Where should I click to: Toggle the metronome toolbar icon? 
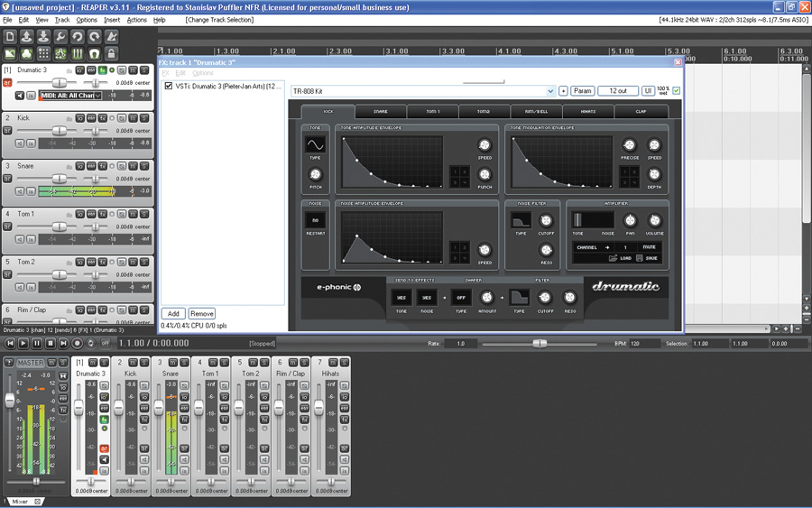[x=111, y=37]
